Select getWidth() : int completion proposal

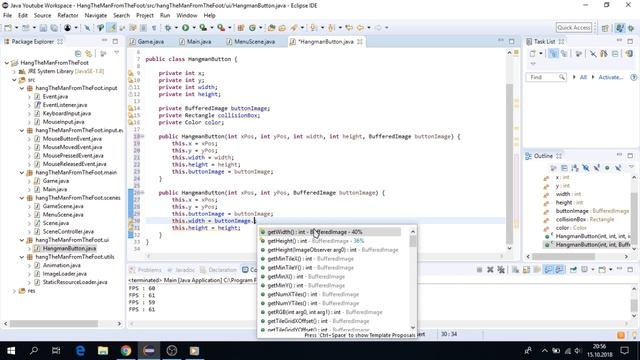point(330,232)
